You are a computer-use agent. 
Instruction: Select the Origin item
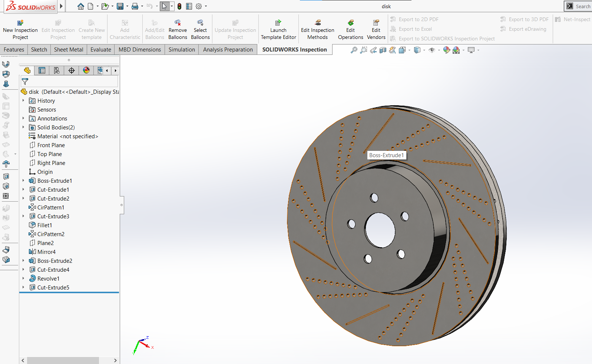(x=41, y=172)
